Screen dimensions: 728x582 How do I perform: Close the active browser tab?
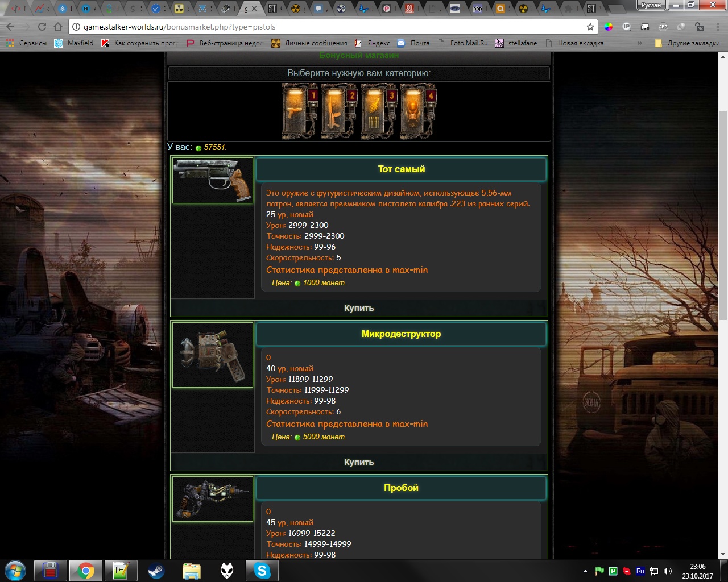point(255,9)
